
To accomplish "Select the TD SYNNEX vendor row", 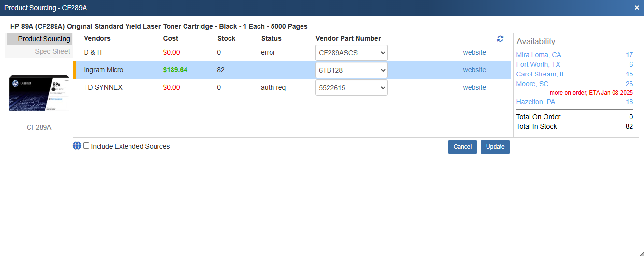I will [x=292, y=88].
